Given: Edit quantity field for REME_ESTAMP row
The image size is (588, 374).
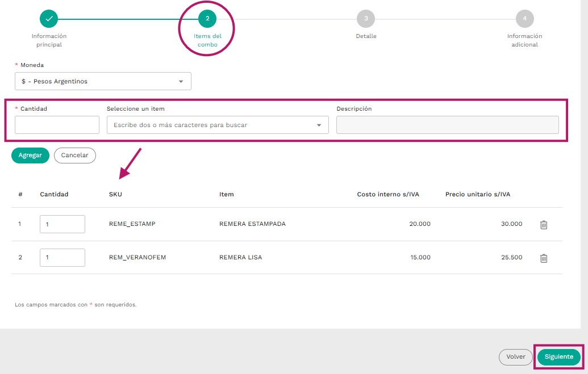Looking at the screenshot, I should (x=62, y=224).
